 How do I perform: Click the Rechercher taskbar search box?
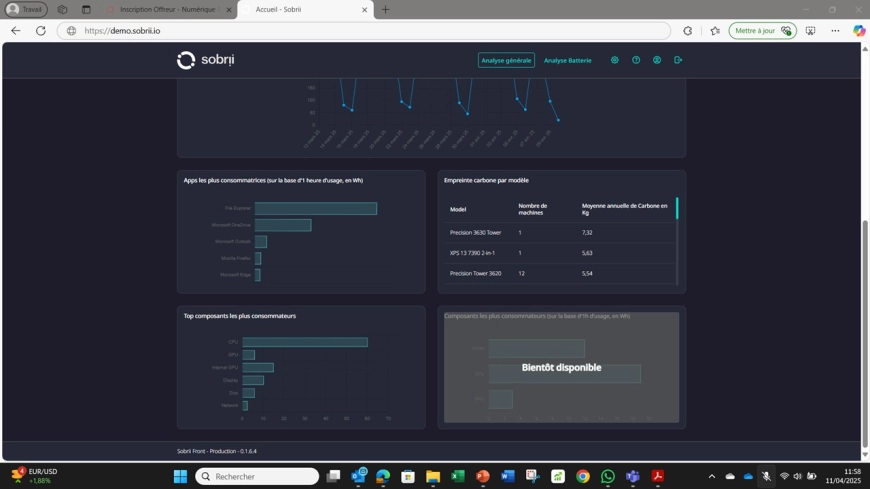[257, 476]
